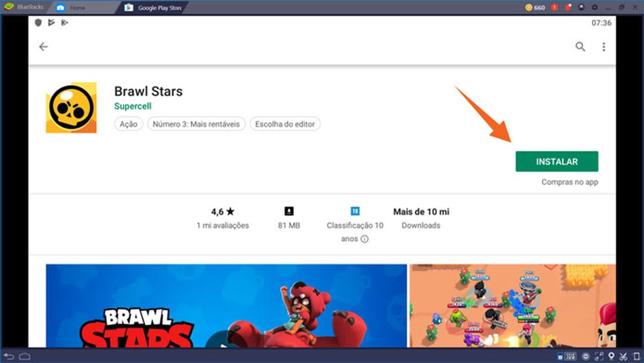Click the Android back button in bottom bar

point(9,356)
